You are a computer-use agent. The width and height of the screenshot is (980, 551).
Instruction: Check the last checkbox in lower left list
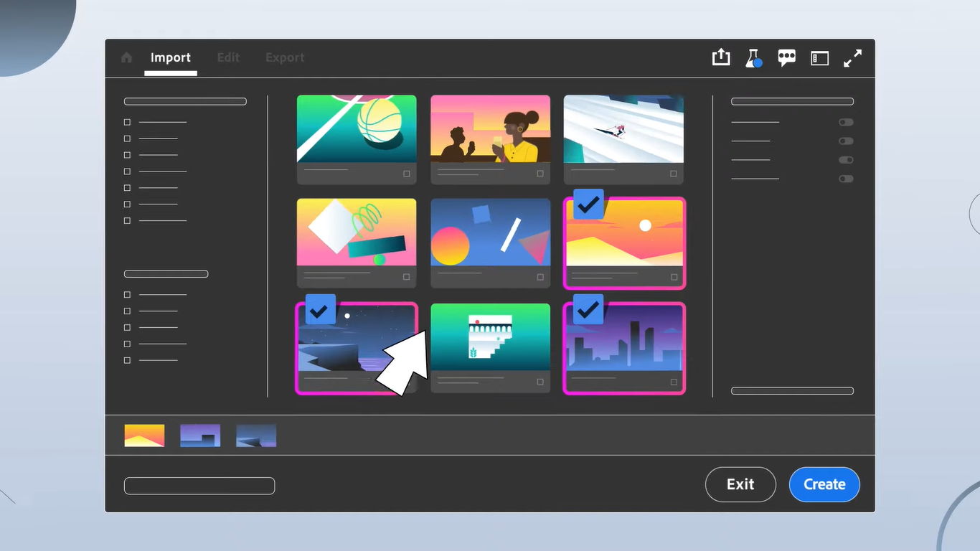(x=127, y=360)
